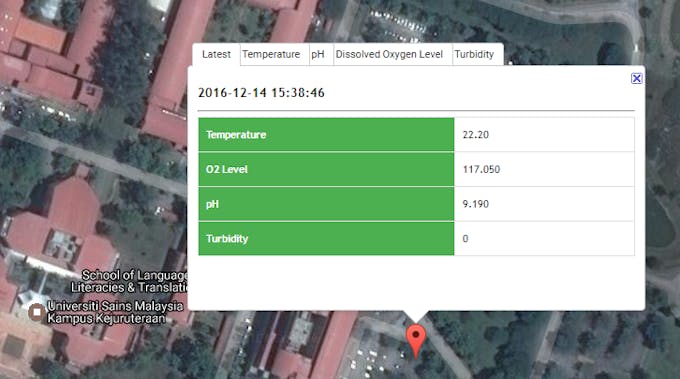680x379 pixels.
Task: Open the pH tab
Action: (318, 55)
